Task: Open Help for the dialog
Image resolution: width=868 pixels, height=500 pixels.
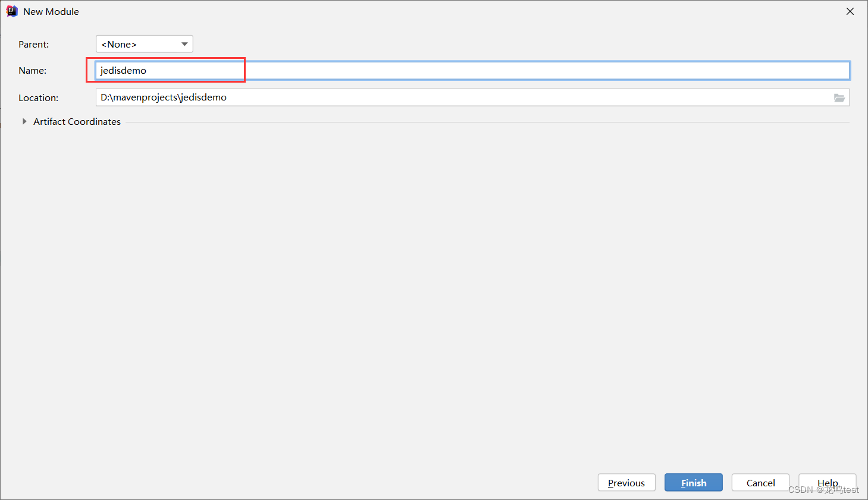Action: click(828, 483)
